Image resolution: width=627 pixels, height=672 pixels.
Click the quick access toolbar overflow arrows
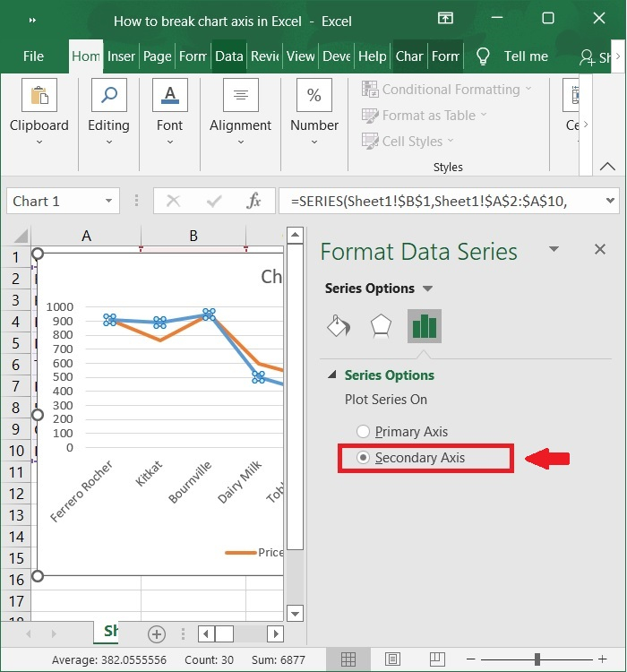click(32, 20)
